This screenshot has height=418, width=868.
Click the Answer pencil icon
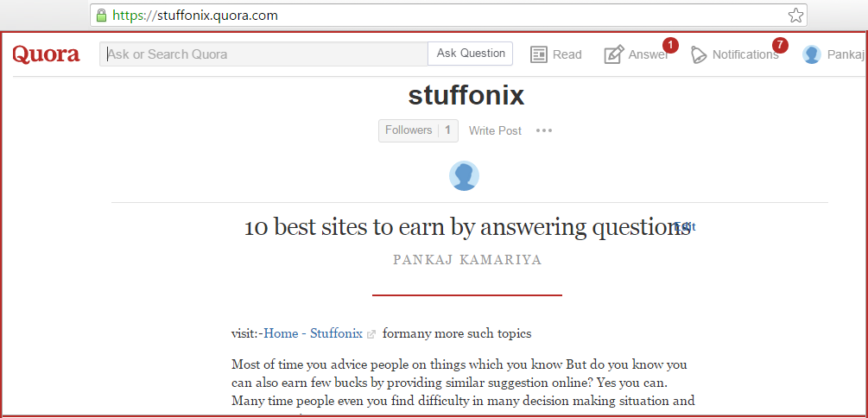pyautogui.click(x=614, y=54)
